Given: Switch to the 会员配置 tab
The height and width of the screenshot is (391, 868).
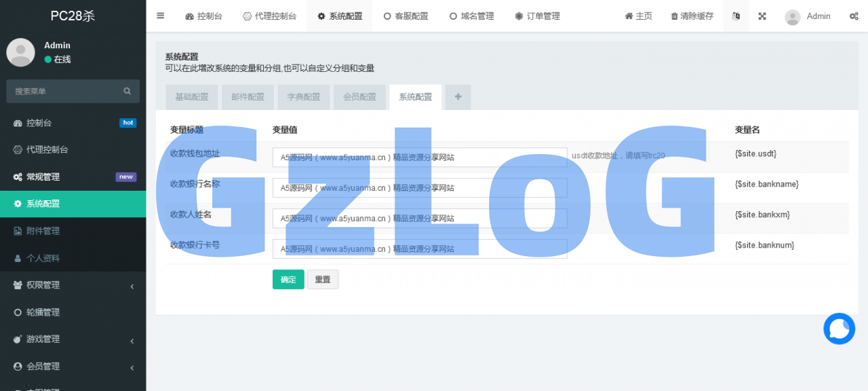Looking at the screenshot, I should click(x=359, y=97).
